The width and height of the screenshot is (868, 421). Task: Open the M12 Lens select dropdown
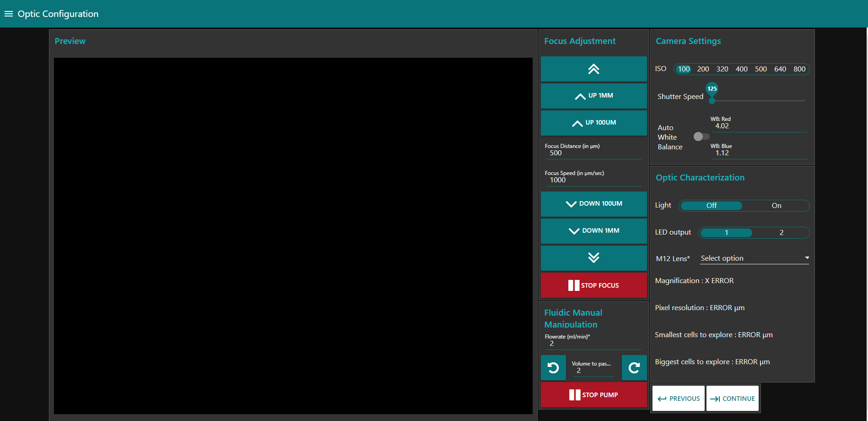[x=755, y=258]
